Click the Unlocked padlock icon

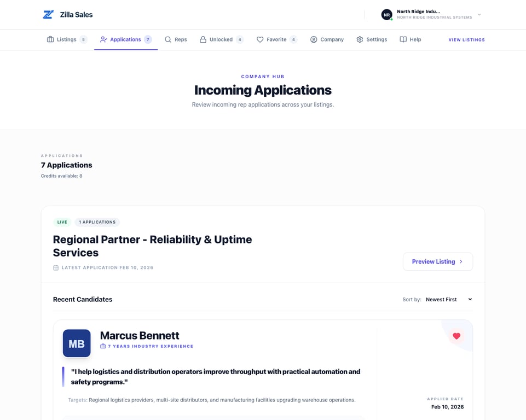pyautogui.click(x=203, y=39)
